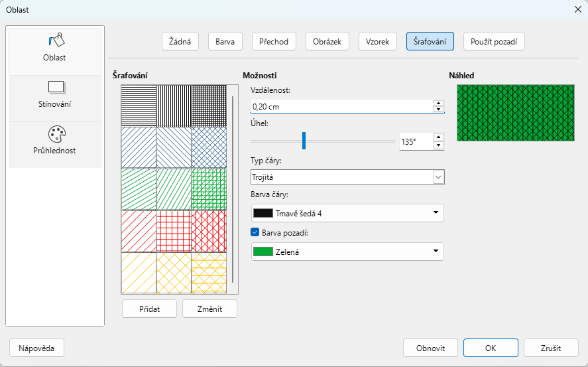
Task: Click the hatching list scrollbar
Action: (x=233, y=190)
